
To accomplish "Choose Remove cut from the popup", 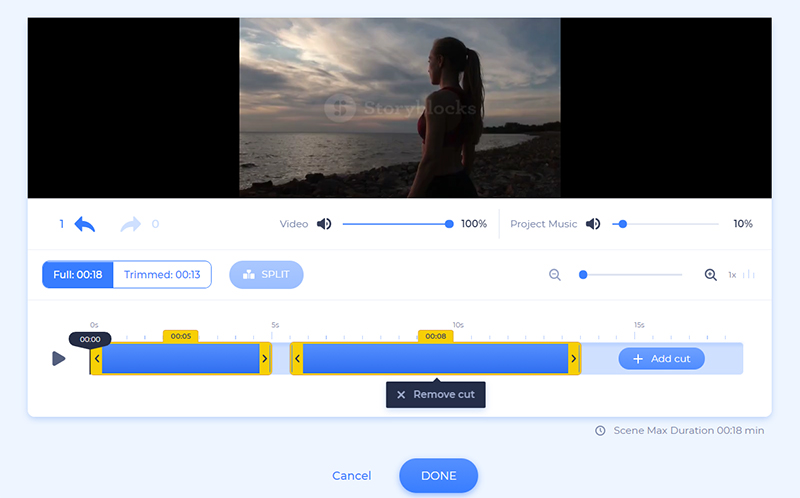I will coord(435,395).
